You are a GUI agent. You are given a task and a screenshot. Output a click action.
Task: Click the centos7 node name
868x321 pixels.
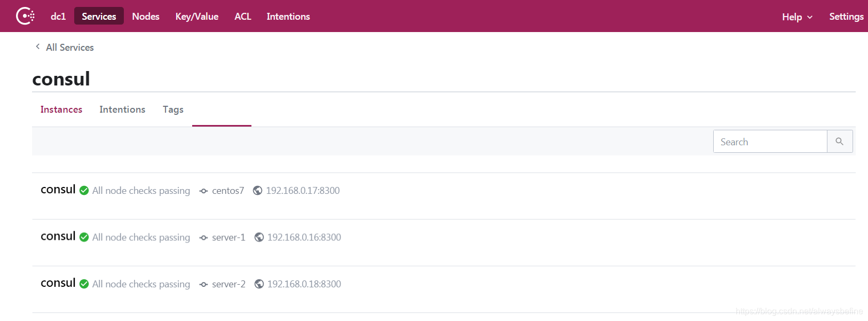[x=228, y=191]
